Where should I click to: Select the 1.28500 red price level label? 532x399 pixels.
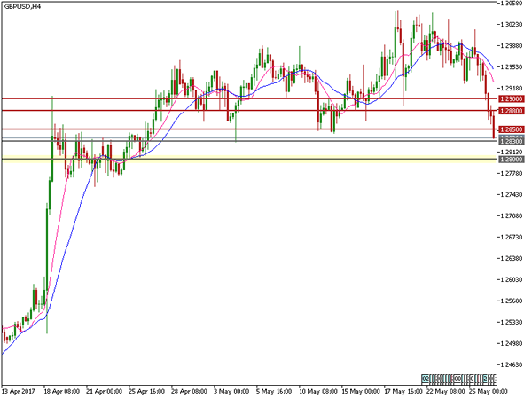click(512, 129)
